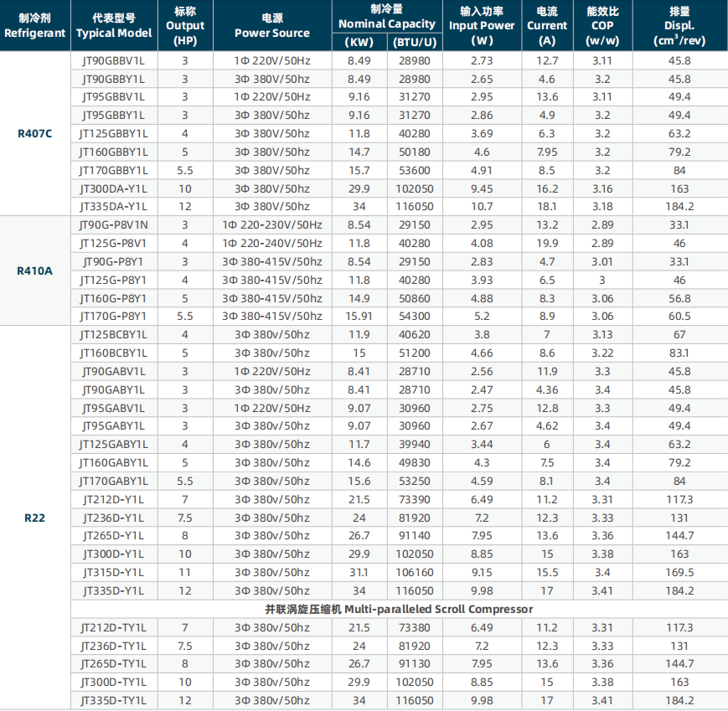
Task: Click model JT265D-Y1L
Action: 114,536
